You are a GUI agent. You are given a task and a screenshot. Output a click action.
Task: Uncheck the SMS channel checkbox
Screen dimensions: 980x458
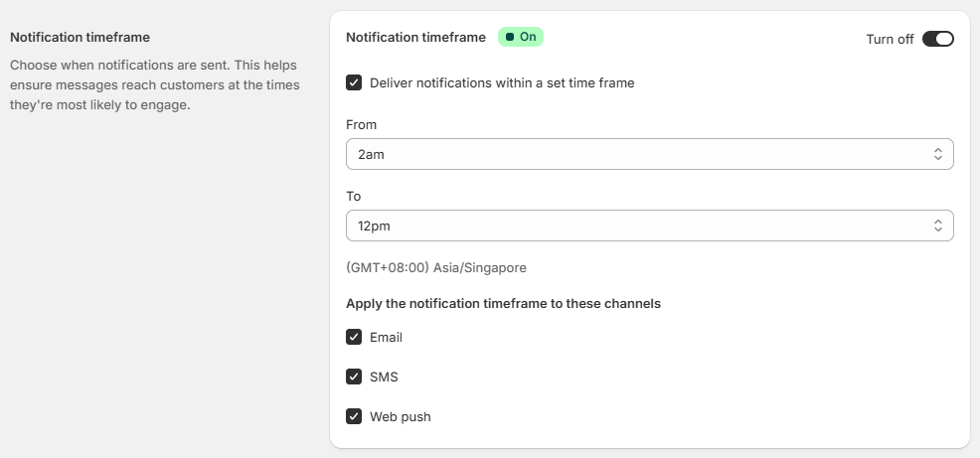point(354,378)
